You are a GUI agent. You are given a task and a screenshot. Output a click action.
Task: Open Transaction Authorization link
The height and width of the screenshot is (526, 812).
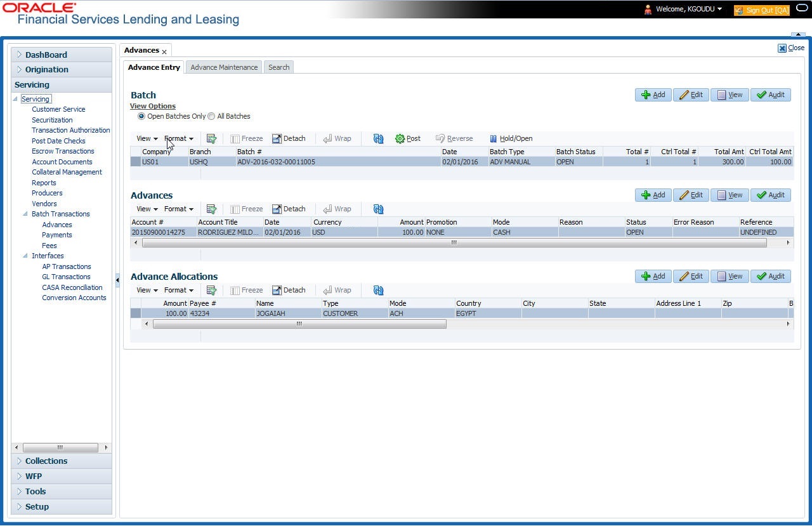tap(71, 130)
